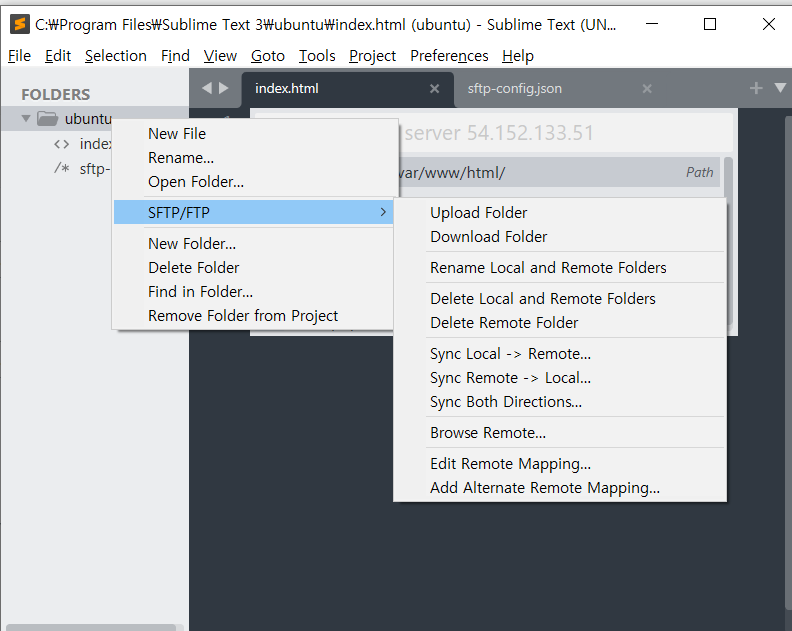Select Edit Remote Mapping...
Screen dimensions: 792x631
click(560, 464)
